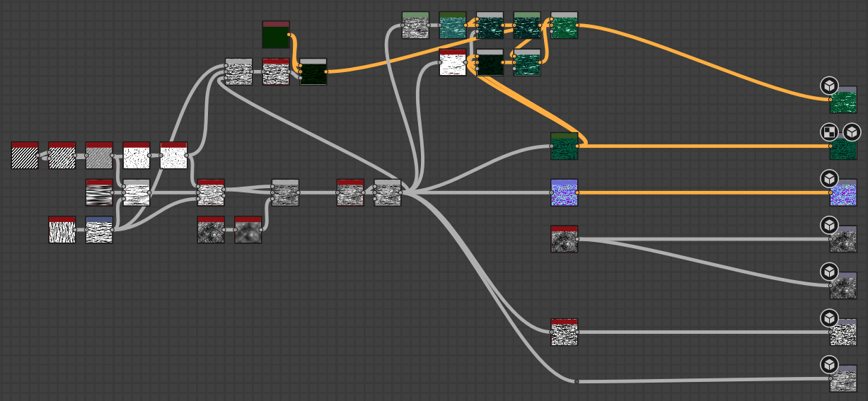Screen dimensions: 868x401
Task: Select the bottom-most grayscale output node at right
Action: tap(843, 380)
